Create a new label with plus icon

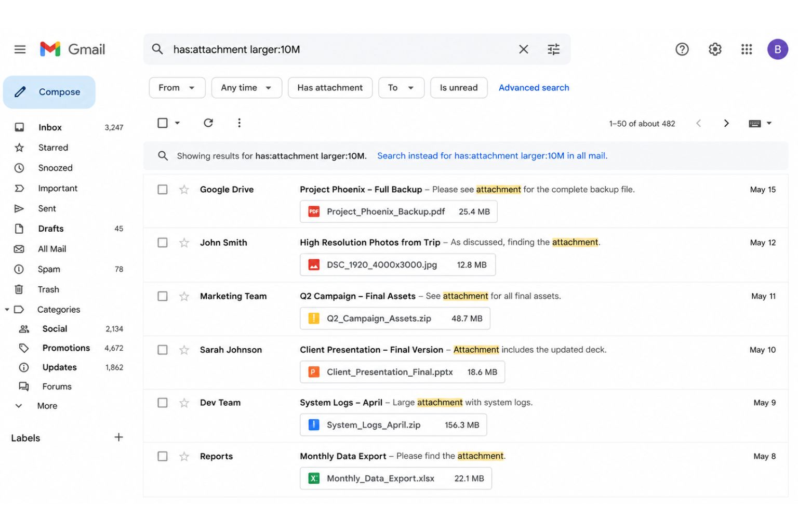(118, 437)
